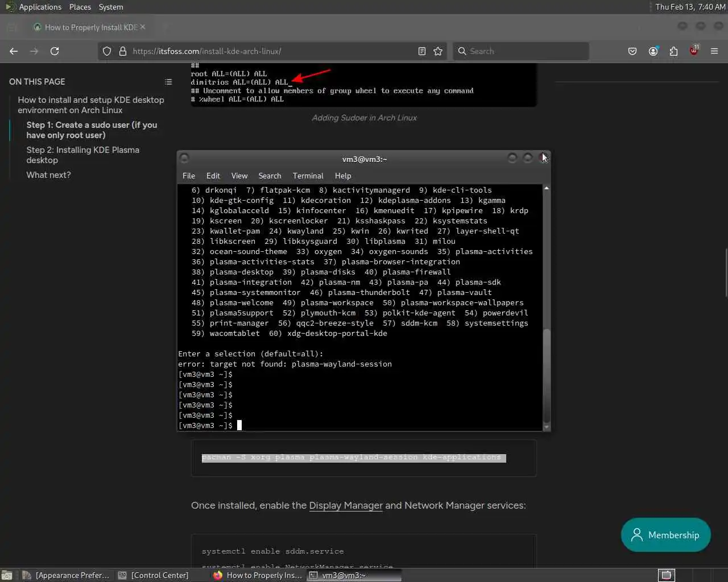The height and width of the screenshot is (582, 728).
Task: Toggle the On This Page list icon
Action: coord(168,82)
